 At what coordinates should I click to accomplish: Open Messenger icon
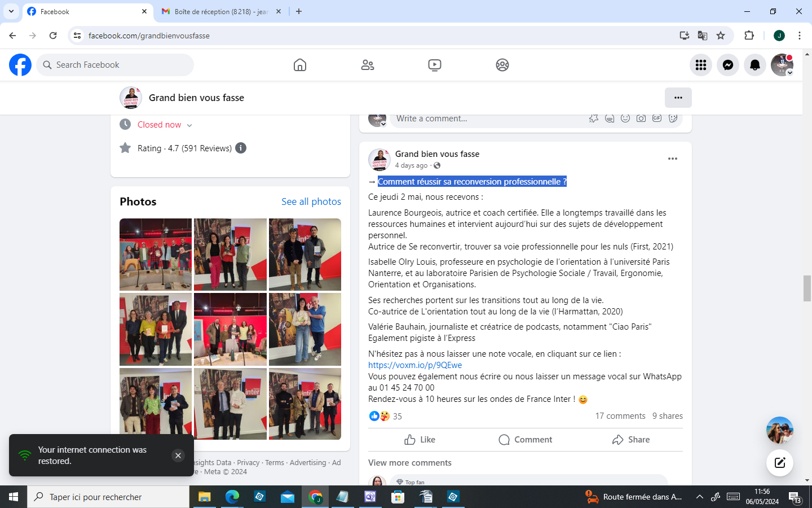[x=728, y=65]
